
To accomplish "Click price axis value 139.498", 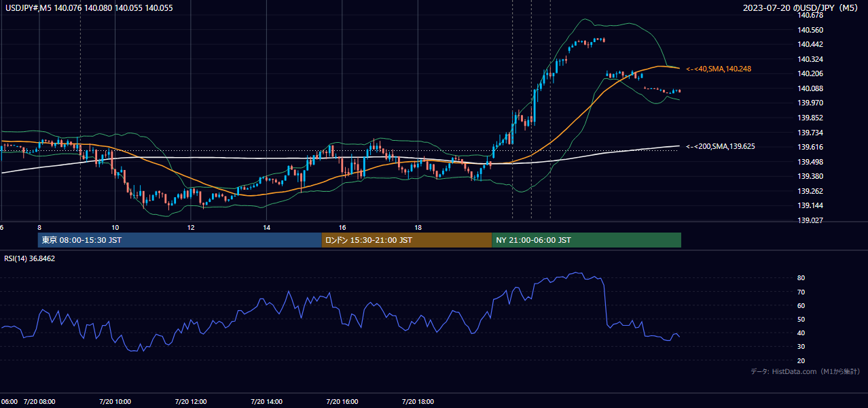I will click(x=811, y=162).
